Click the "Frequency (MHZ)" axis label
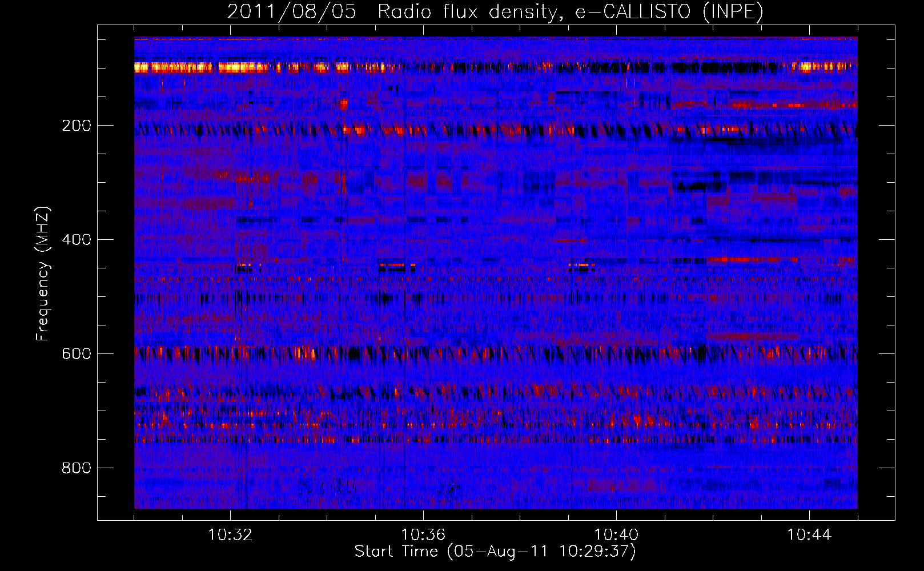 coord(43,274)
